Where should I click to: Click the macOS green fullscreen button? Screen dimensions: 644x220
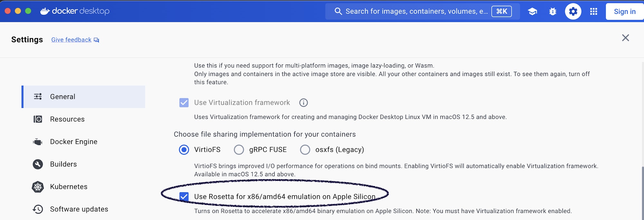28,11
